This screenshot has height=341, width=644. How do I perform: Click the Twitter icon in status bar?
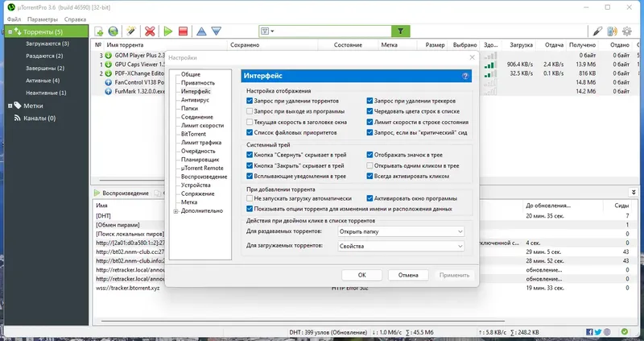[598, 332]
